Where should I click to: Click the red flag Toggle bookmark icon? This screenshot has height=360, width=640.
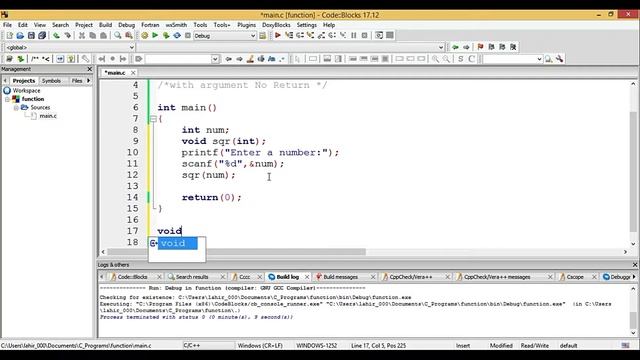click(x=480, y=47)
